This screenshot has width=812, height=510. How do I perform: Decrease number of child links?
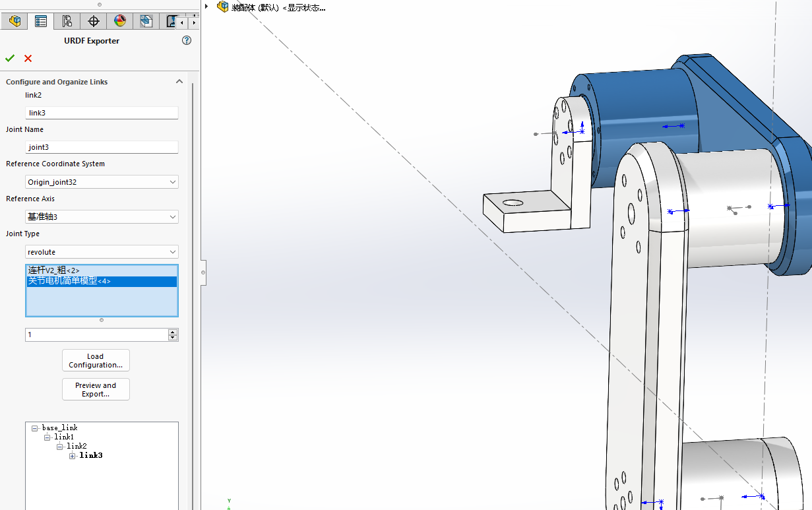173,338
